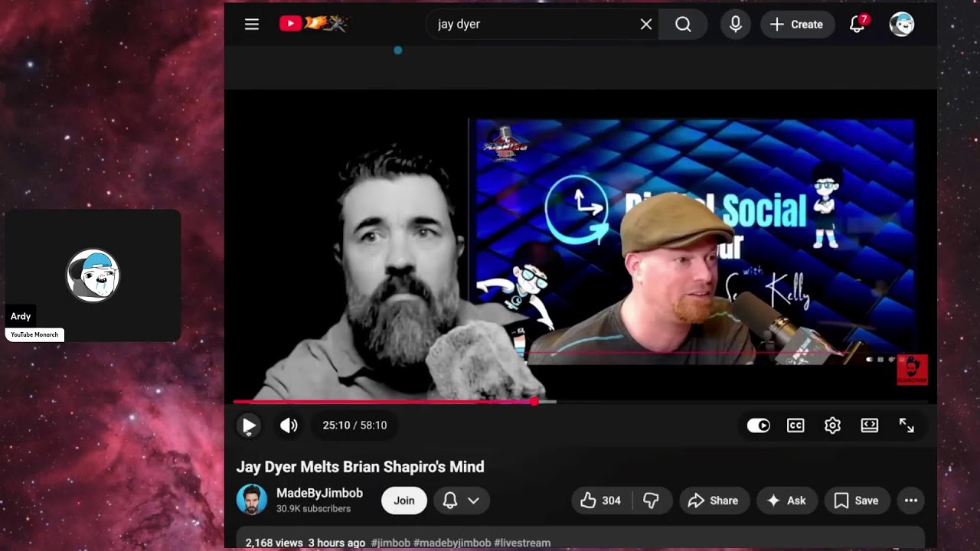Like the video with 304 likes
The image size is (980, 551).
click(601, 500)
